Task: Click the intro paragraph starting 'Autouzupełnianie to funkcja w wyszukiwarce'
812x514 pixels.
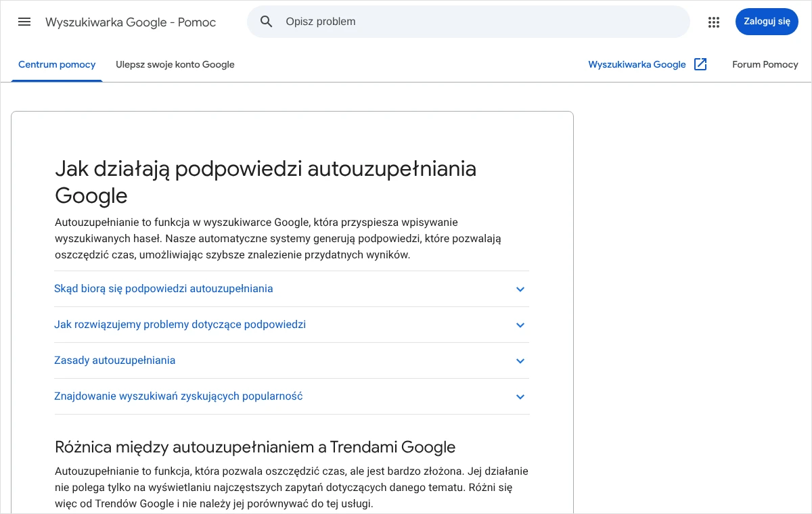Action: [x=278, y=239]
